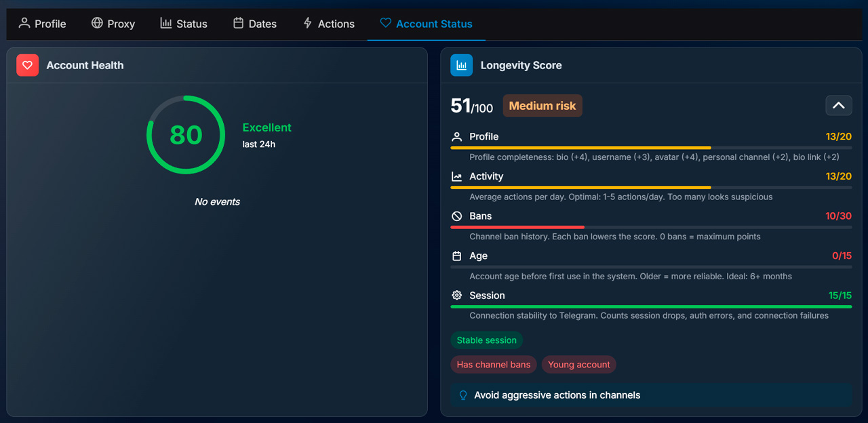868x423 pixels.
Task: Click the Account Health panel title
Action: (85, 65)
